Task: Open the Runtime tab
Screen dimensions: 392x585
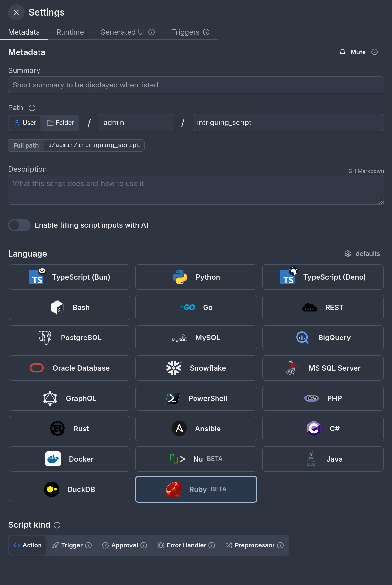Action: 70,32
